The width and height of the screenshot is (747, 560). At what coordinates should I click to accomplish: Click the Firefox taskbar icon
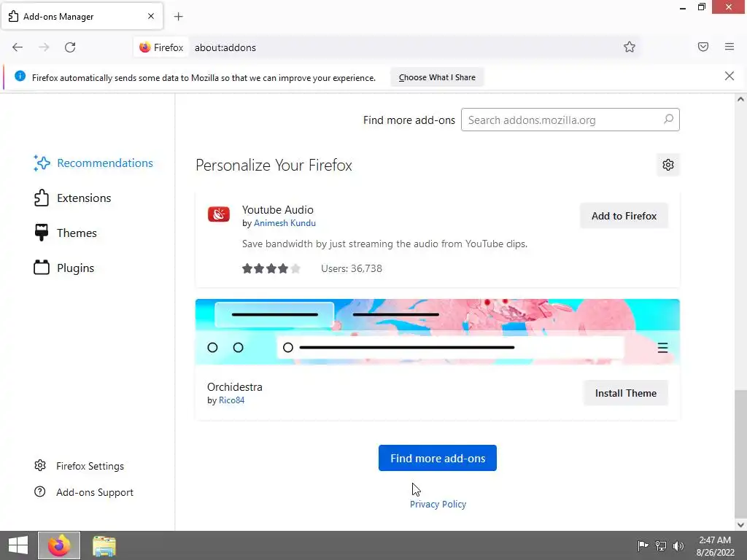coord(59,545)
